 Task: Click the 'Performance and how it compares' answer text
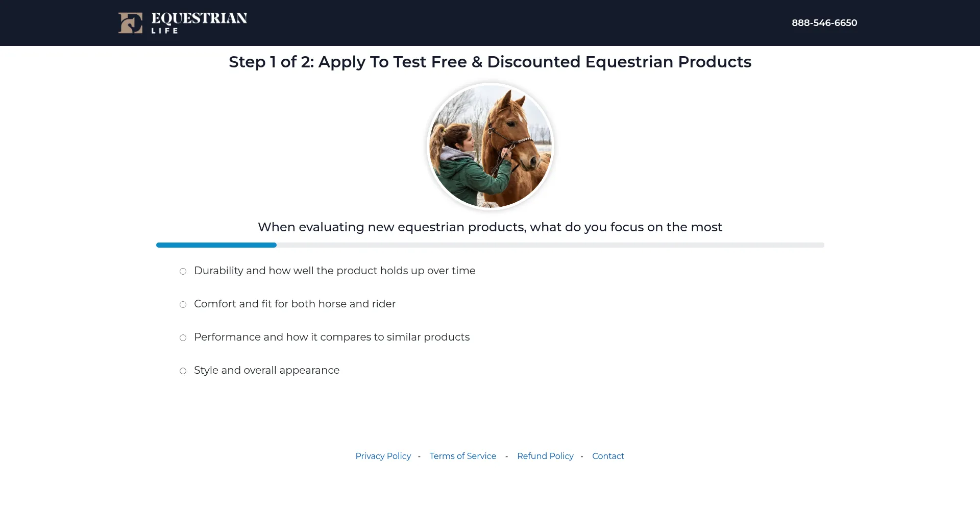click(x=332, y=337)
